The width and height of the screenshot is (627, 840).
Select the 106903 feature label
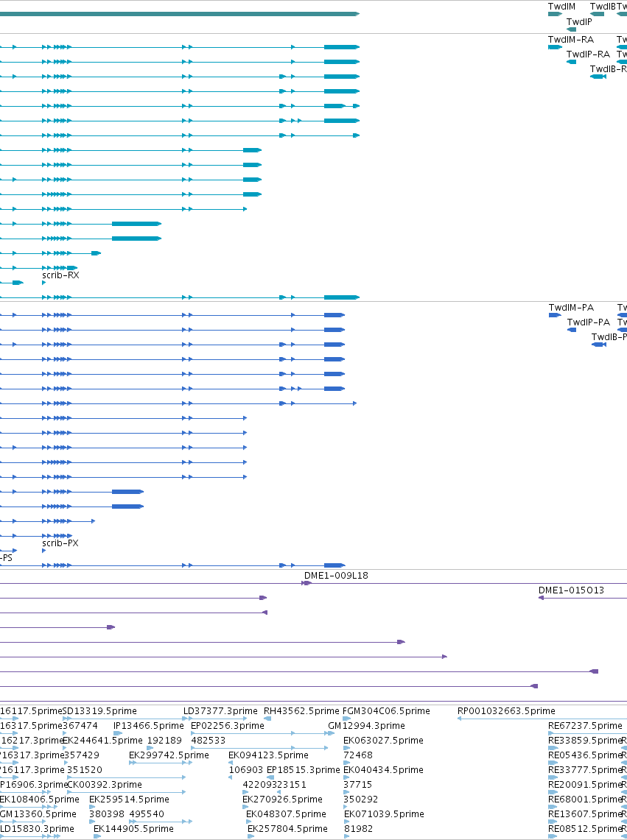coord(245,770)
